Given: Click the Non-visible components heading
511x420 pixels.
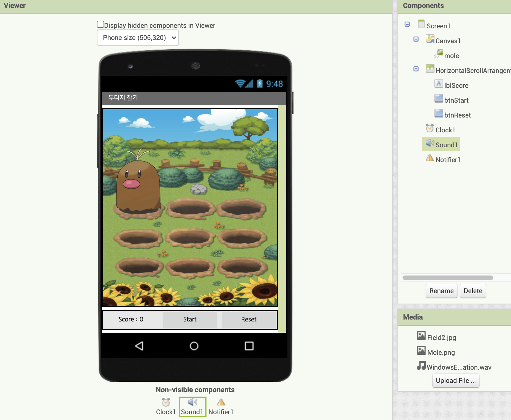Looking at the screenshot, I should (x=195, y=390).
